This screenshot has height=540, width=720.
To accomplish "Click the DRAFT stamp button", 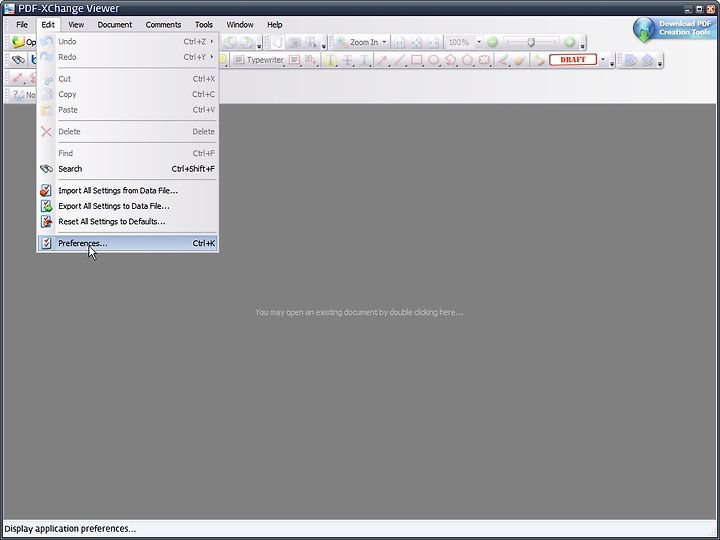I will pos(573,60).
